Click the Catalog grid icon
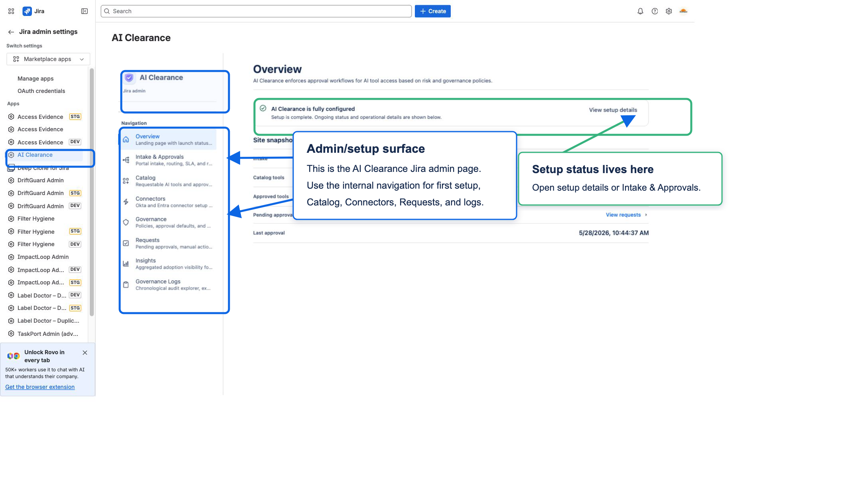Screen dimensions: 868x495 click(x=126, y=181)
